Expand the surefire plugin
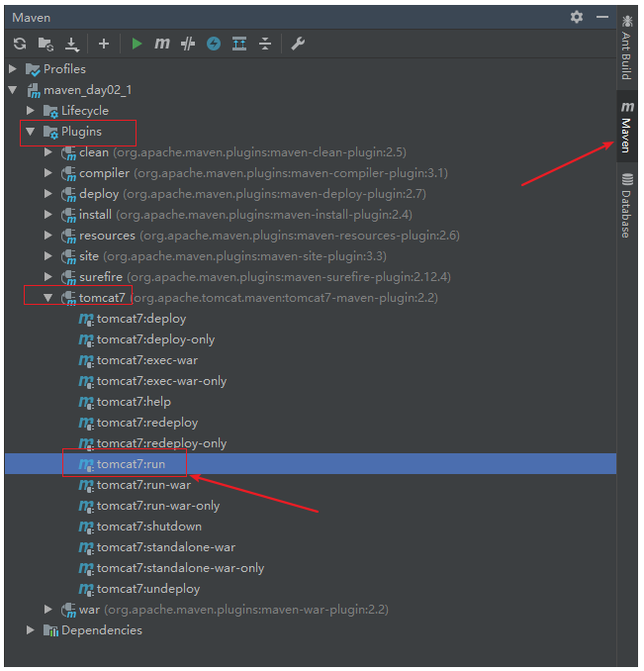Viewport: 644px width, 671px height. click(48, 276)
